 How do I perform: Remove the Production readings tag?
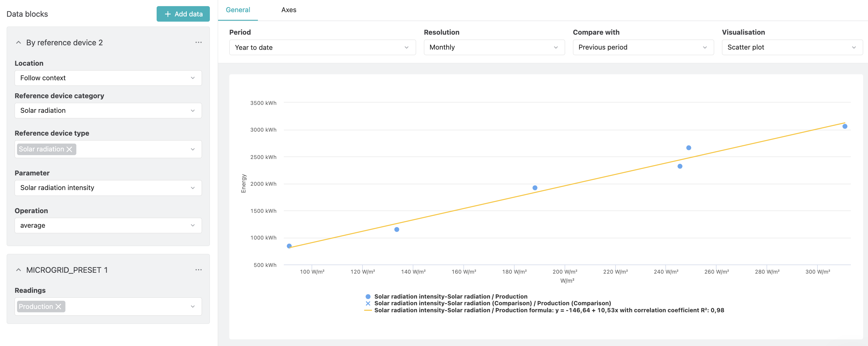coord(58,306)
